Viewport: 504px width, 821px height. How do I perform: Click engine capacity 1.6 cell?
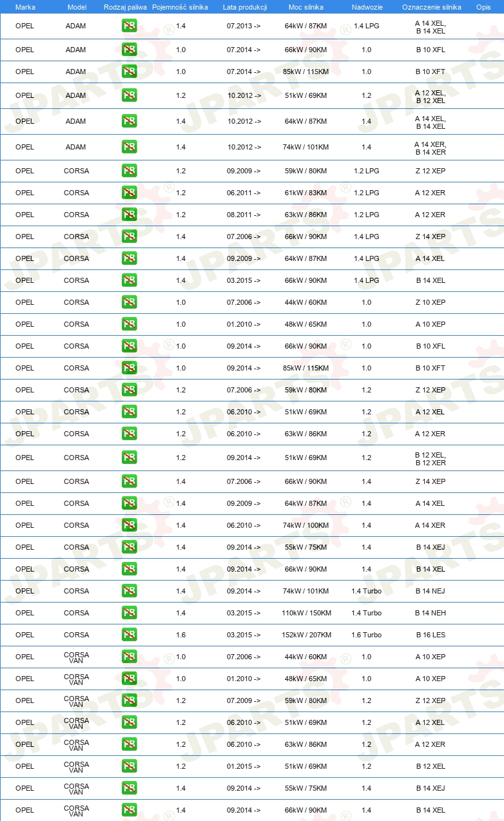(x=181, y=635)
